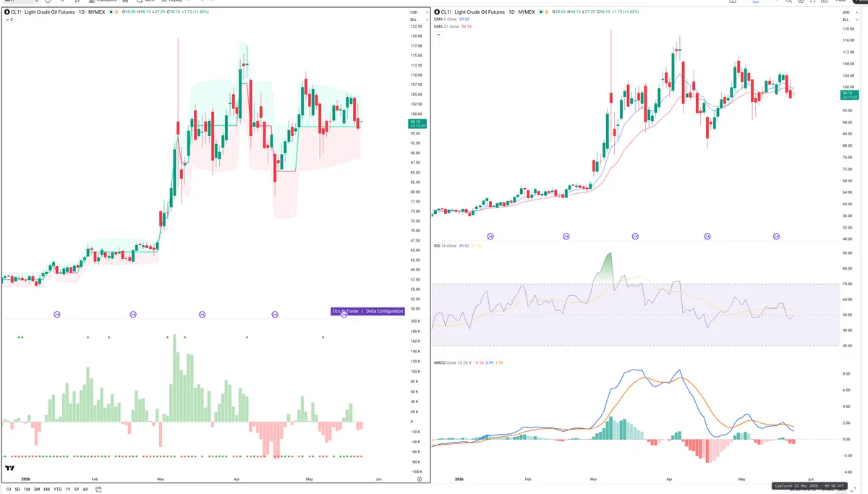868x494 pixels.
Task: Open the April event marker on right chart
Action: [706, 237]
